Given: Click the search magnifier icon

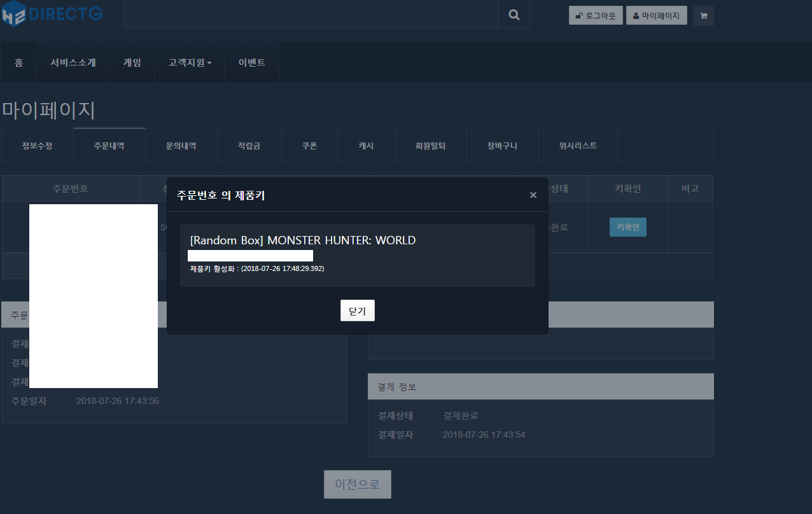Looking at the screenshot, I should 514,15.
